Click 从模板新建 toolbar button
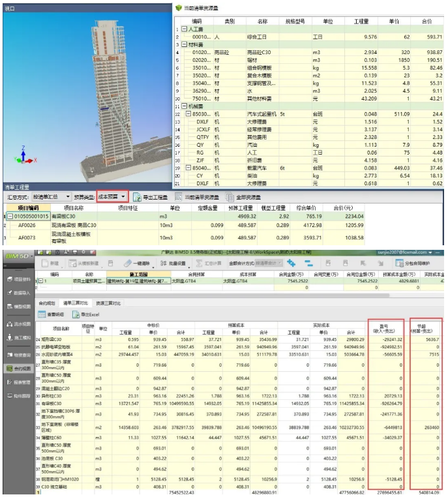The image size is (448, 499). pyautogui.click(x=83, y=263)
